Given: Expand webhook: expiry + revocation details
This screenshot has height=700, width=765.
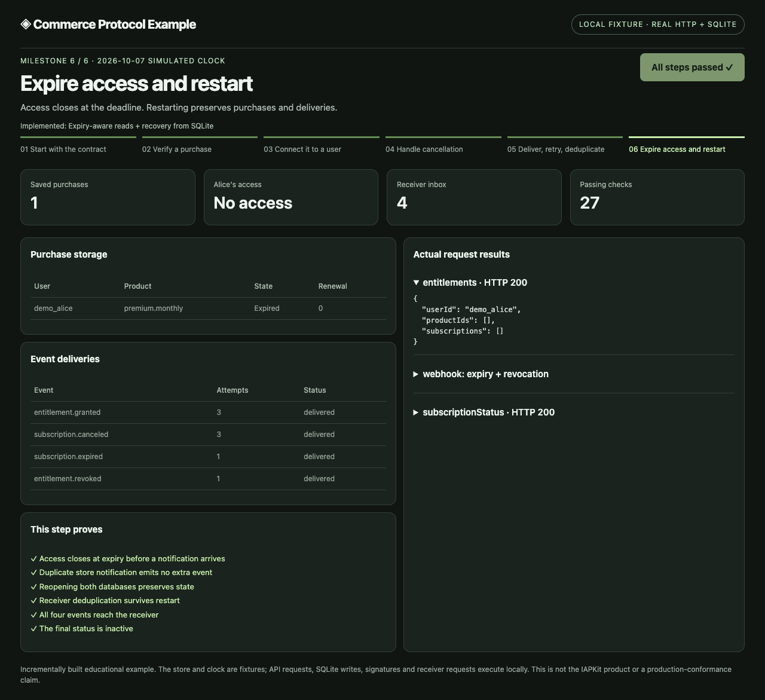Looking at the screenshot, I should point(481,374).
